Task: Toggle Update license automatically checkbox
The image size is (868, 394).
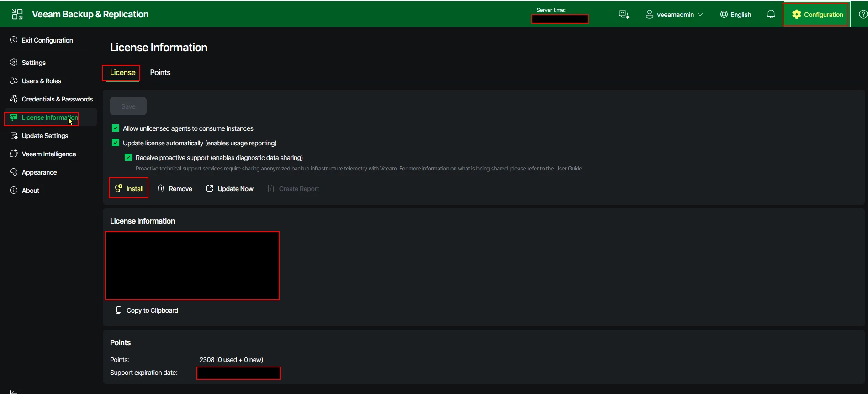Action: pyautogui.click(x=116, y=143)
